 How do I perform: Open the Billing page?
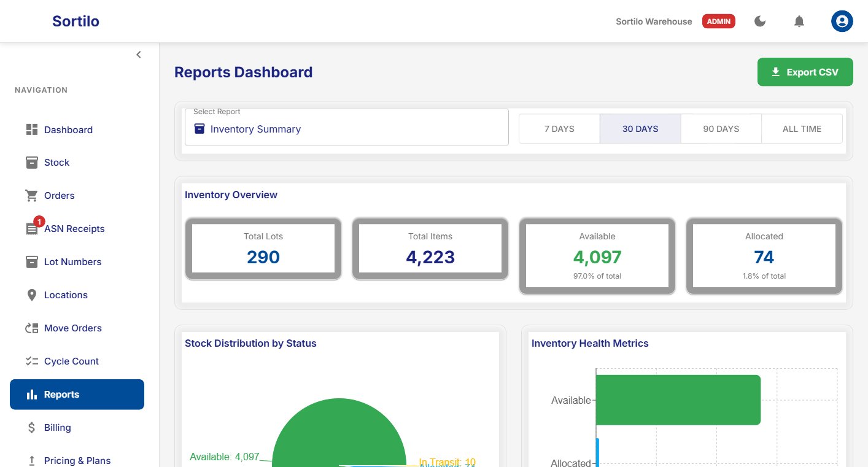click(x=77, y=428)
